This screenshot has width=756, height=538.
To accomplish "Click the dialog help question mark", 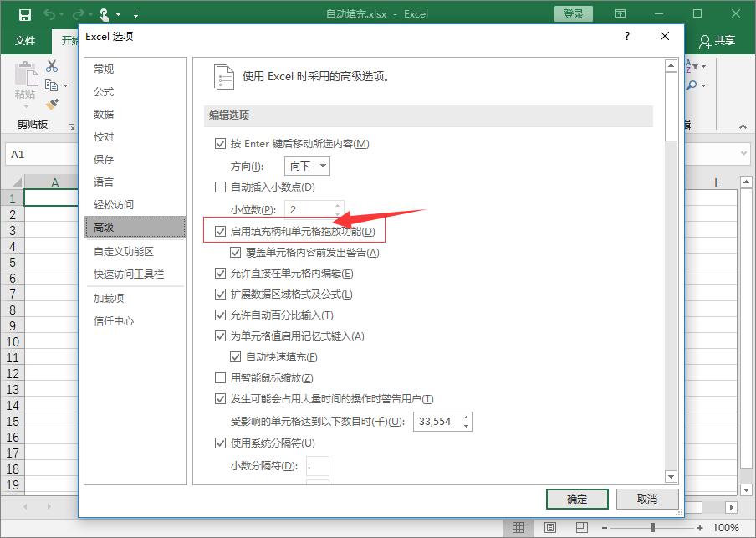I will click(627, 37).
